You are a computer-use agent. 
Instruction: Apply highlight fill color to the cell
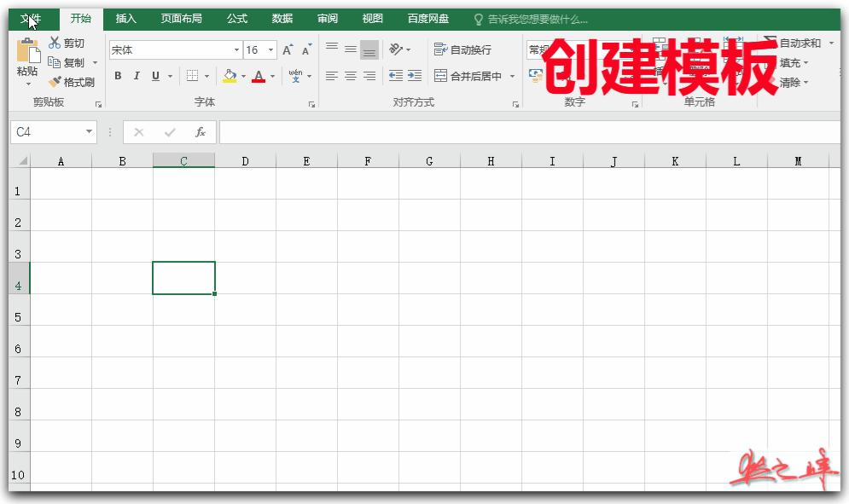(230, 76)
